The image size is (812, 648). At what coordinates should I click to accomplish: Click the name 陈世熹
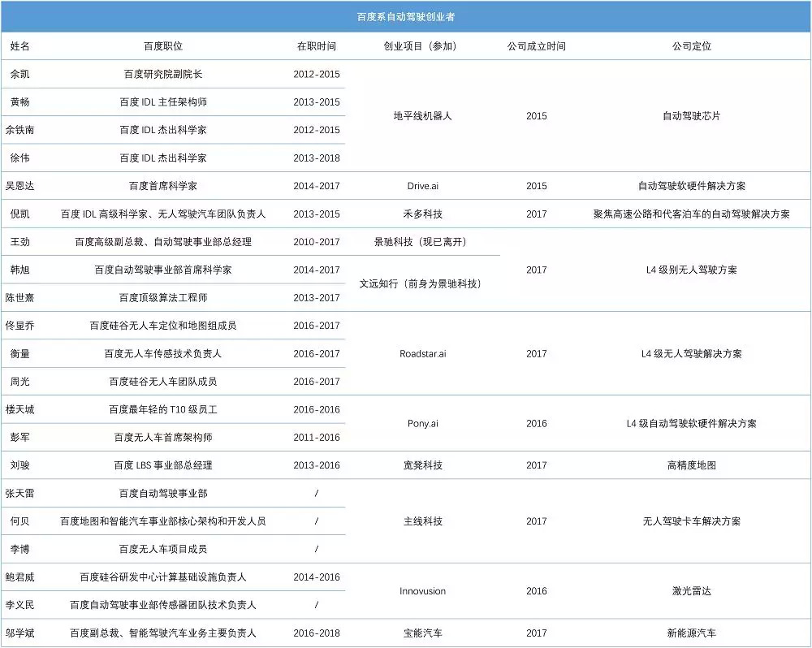pos(19,298)
